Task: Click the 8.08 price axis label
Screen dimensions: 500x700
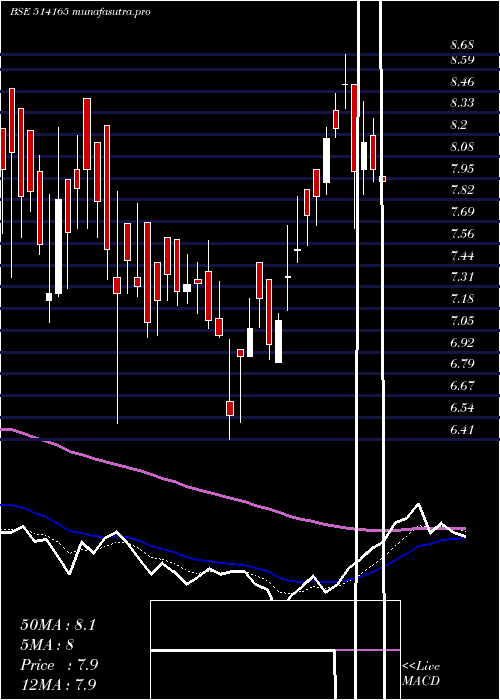Action: pyautogui.click(x=462, y=146)
